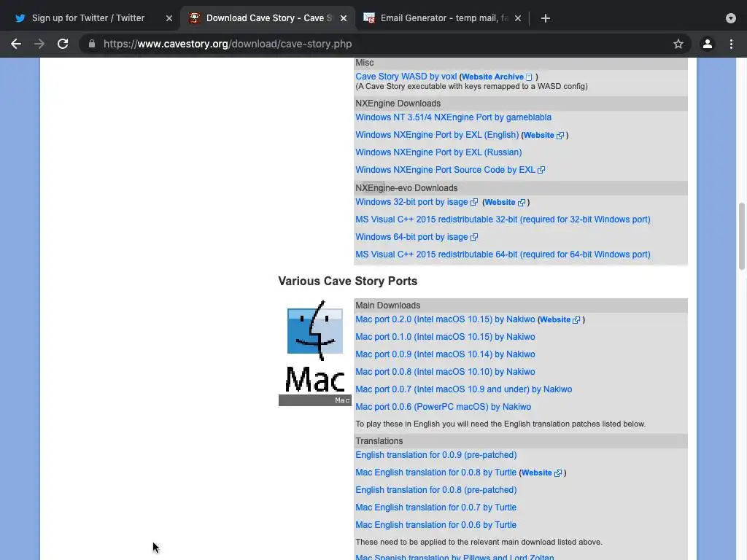Open Website link beside EXL English port

(543, 135)
